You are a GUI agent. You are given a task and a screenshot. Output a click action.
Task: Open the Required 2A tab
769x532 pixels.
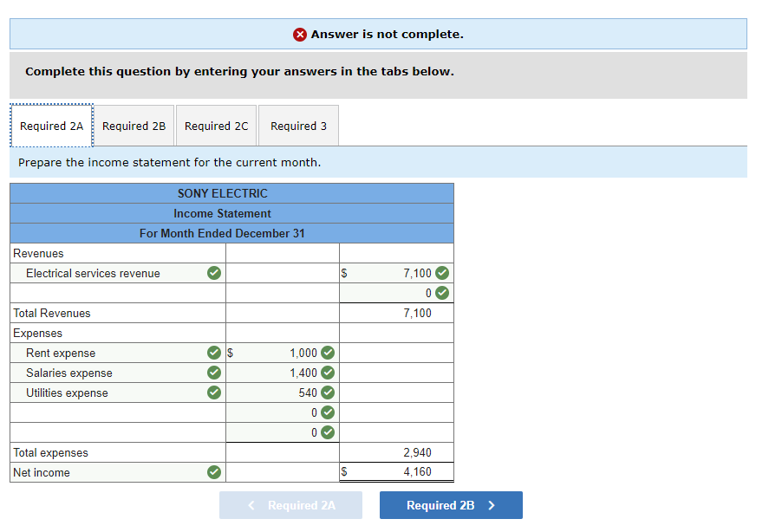pyautogui.click(x=51, y=125)
